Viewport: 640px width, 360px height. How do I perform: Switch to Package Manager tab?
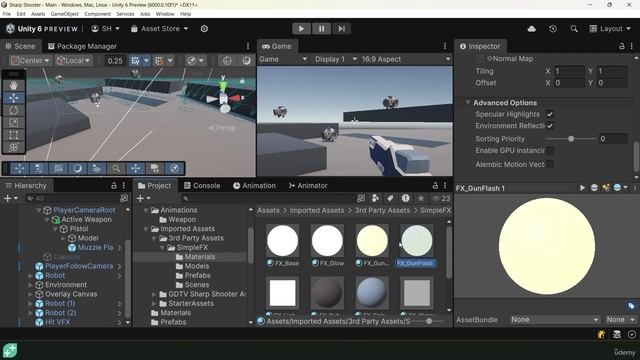click(x=82, y=46)
